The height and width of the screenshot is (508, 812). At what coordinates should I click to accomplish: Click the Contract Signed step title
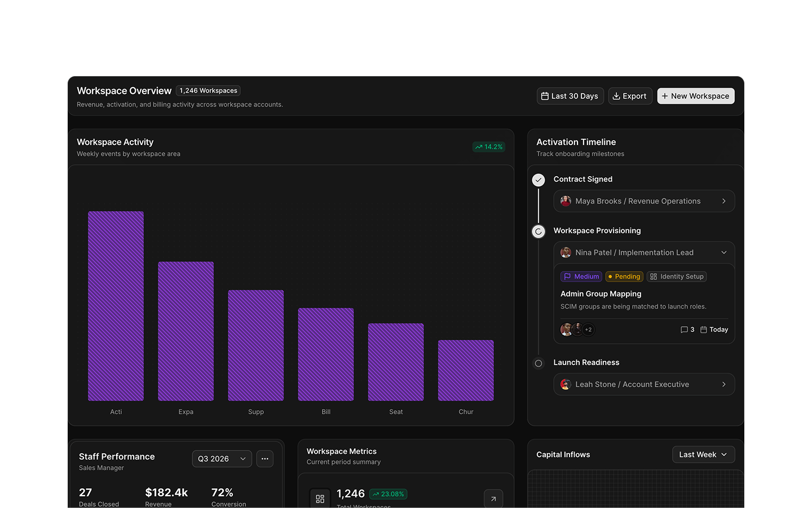tap(583, 179)
